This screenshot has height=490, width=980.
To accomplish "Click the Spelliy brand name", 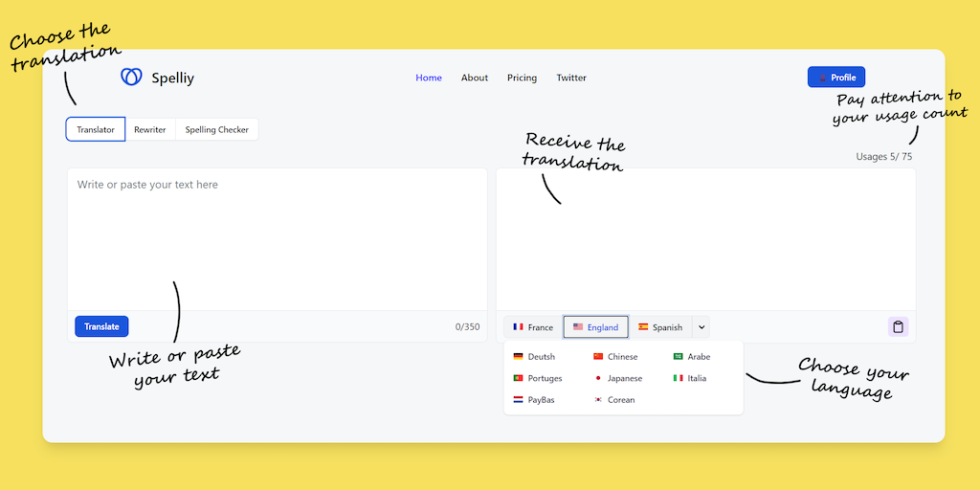I will pyautogui.click(x=172, y=78).
